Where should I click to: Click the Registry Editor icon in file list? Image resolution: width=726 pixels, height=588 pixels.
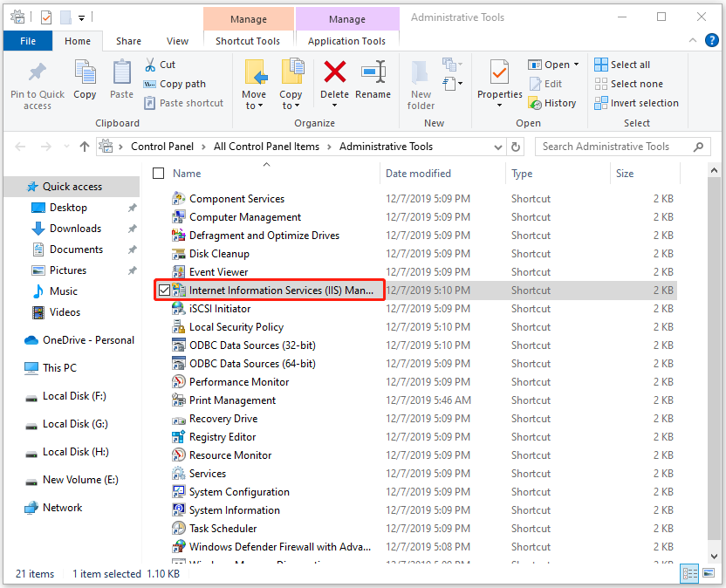tap(179, 436)
